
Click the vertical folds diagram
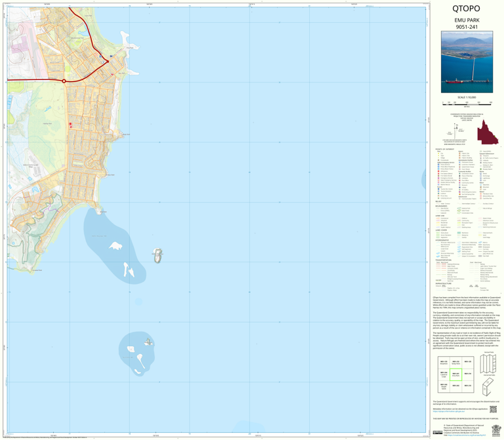[x=488, y=364]
